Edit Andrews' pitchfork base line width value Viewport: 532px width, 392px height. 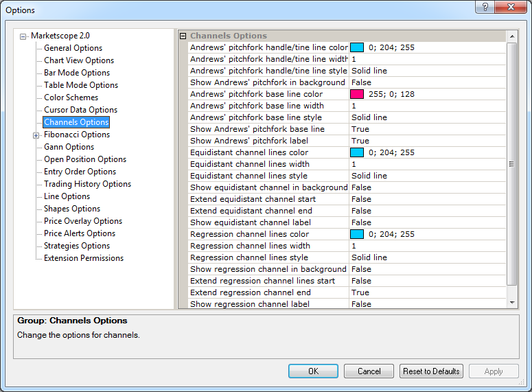(428, 106)
